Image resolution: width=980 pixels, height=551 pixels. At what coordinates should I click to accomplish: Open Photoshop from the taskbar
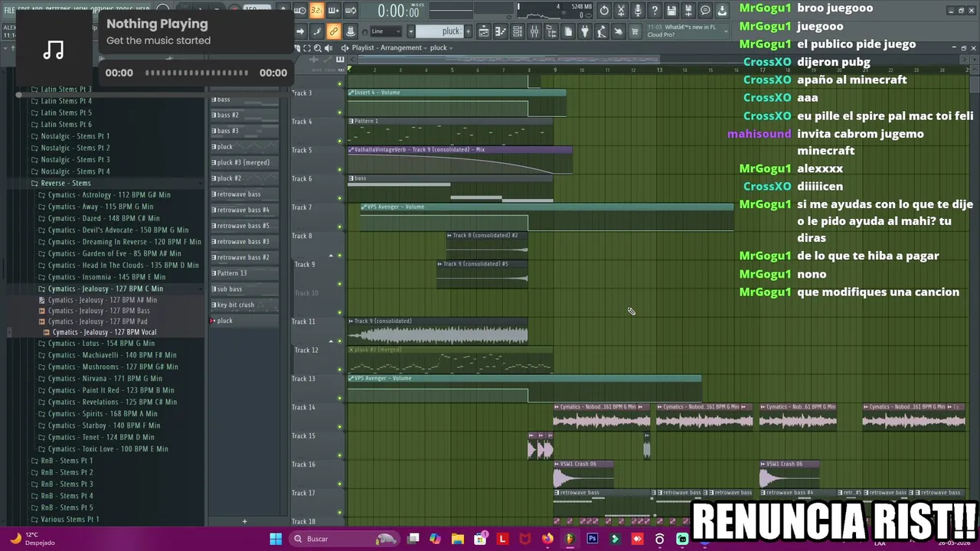[x=592, y=539]
